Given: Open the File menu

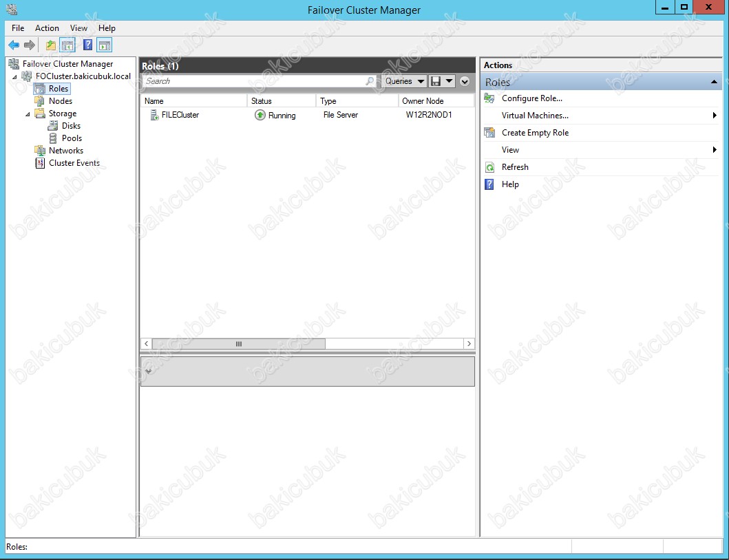Looking at the screenshot, I should tap(18, 28).
